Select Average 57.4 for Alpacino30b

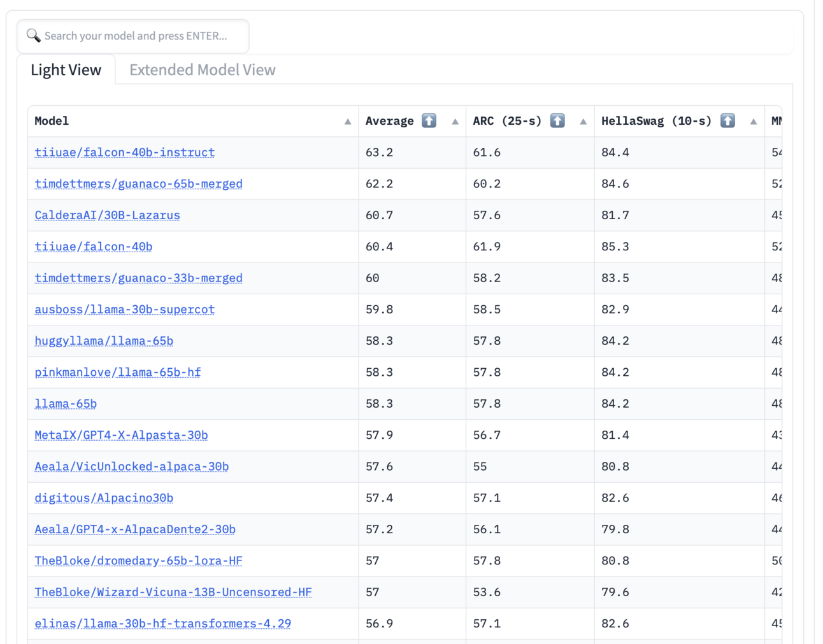coord(379,497)
